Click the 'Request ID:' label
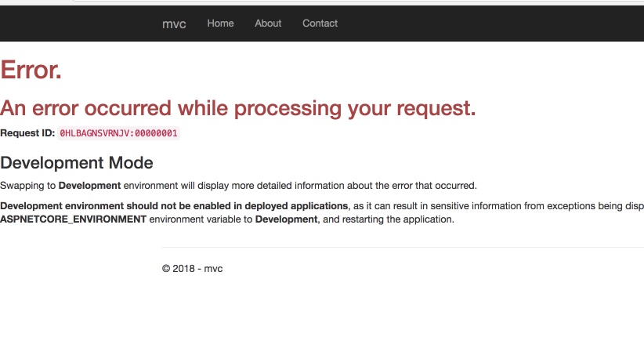 pyautogui.click(x=27, y=133)
